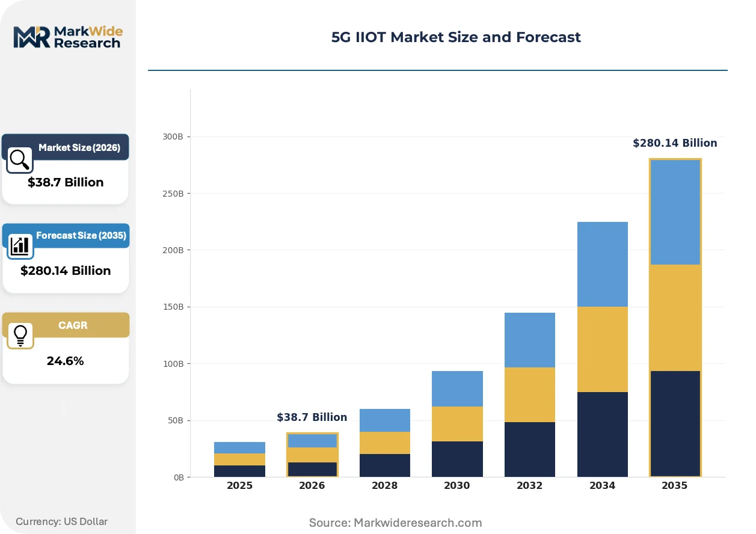The width and height of the screenshot is (756, 534).
Task: Click the 24.6% CAGR value
Action: tap(65, 361)
